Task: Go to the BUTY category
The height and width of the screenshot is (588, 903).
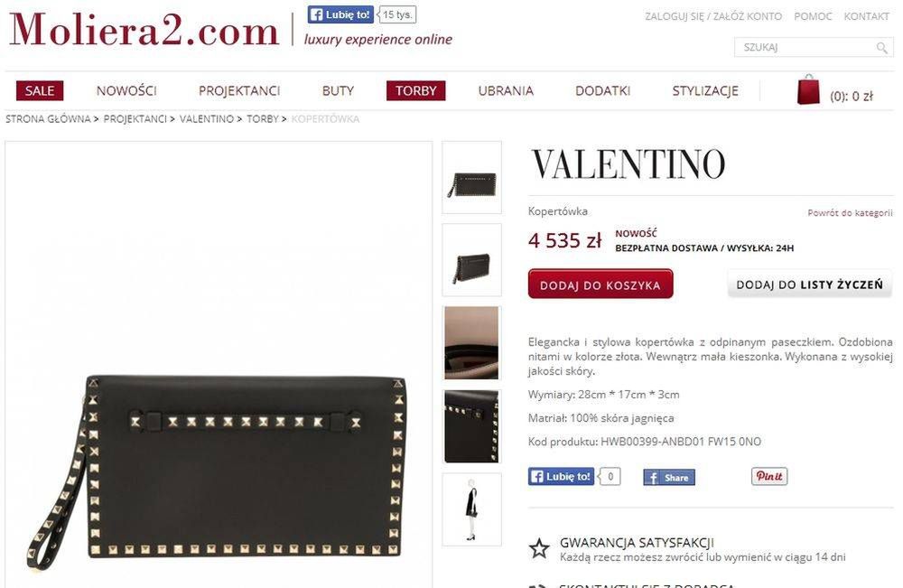Action: tap(338, 90)
